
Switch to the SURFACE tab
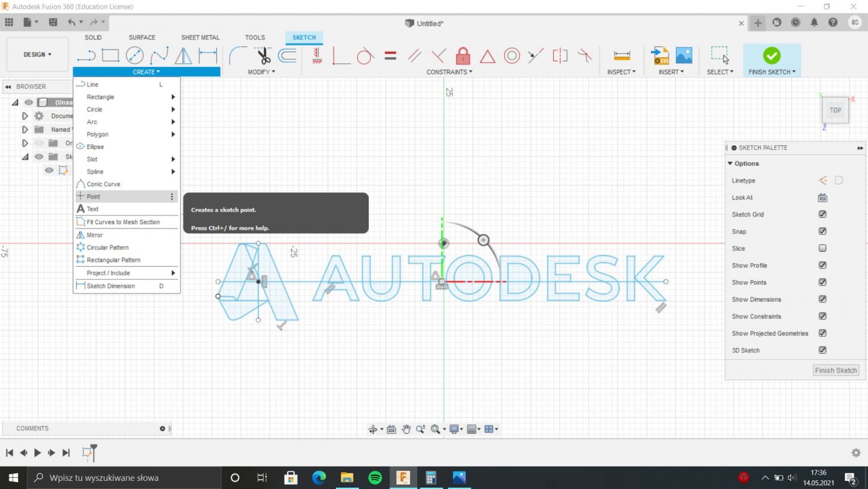(x=142, y=37)
